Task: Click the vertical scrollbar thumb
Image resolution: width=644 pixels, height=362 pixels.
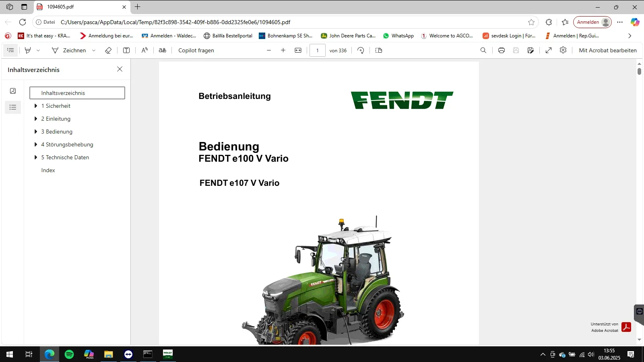Action: tap(639, 71)
